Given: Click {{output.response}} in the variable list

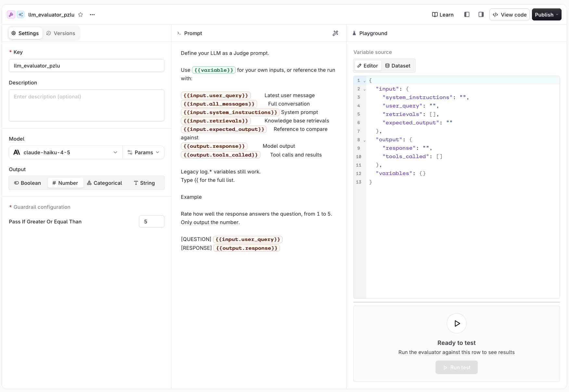Looking at the screenshot, I should click(214, 146).
